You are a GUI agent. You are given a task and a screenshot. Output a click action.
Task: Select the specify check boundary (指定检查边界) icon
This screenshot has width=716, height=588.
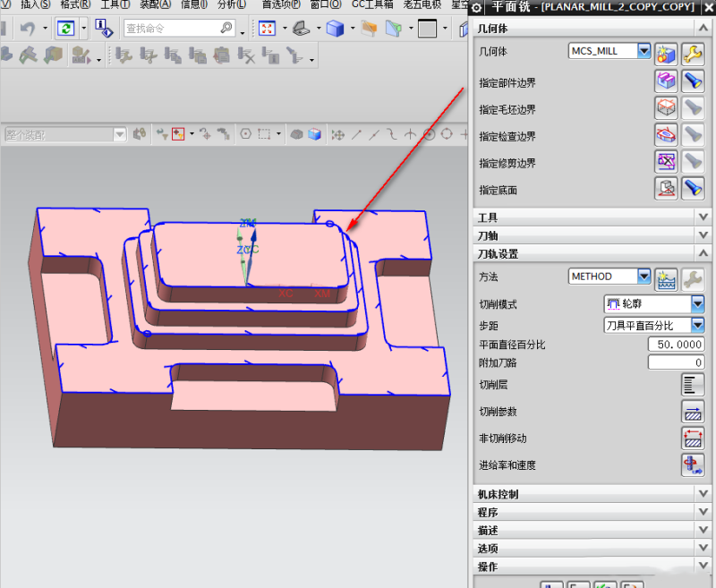point(666,136)
